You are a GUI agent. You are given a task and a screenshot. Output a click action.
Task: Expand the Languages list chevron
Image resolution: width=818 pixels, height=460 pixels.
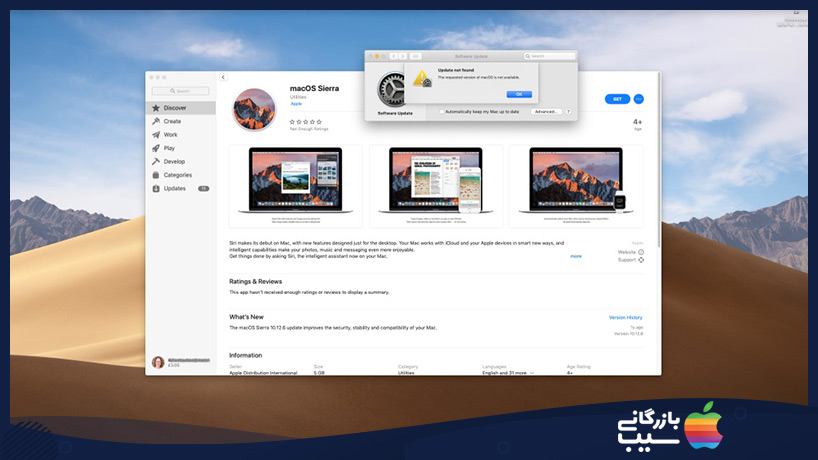tap(532, 373)
